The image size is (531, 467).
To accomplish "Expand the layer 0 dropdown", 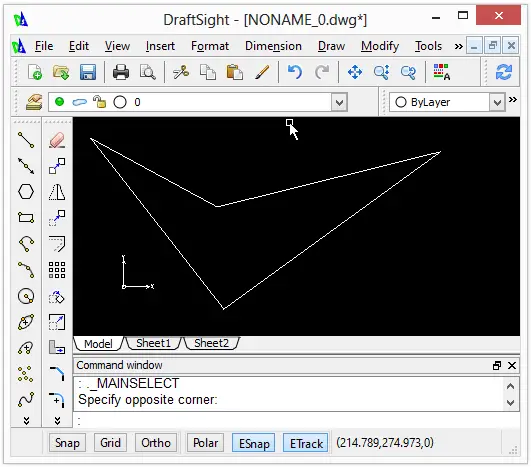I will coord(339,102).
